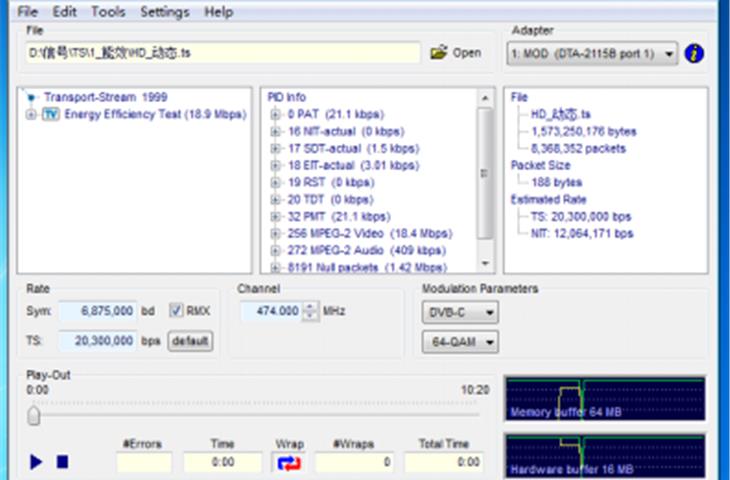Expand the 19 RST entry

tap(275, 183)
